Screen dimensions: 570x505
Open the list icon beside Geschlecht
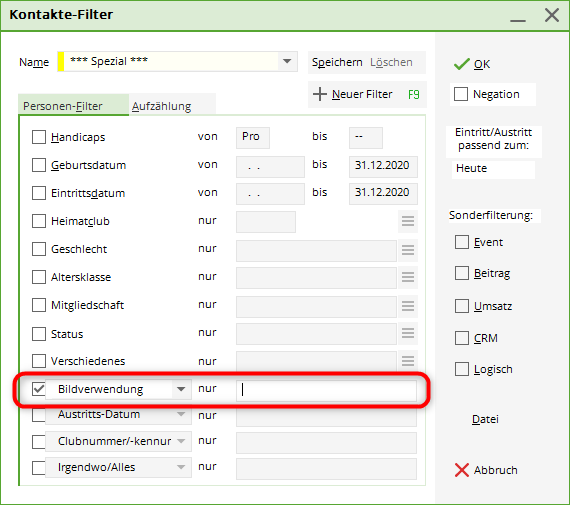click(x=408, y=250)
